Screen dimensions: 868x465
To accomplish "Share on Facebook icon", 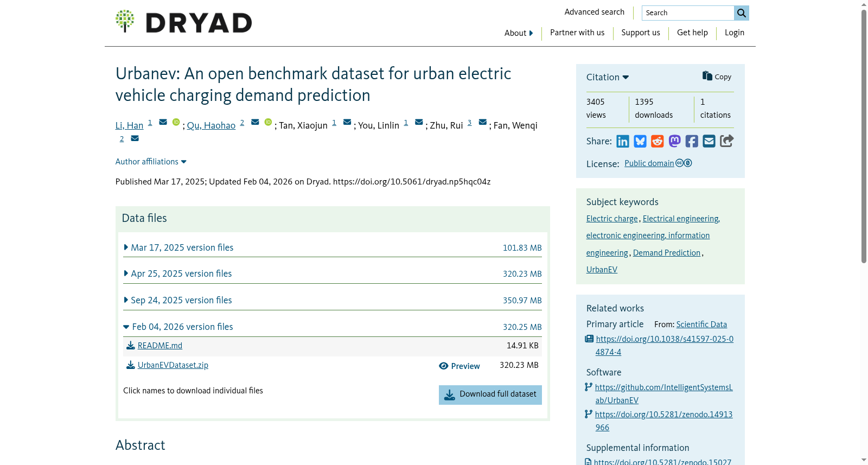I will click(692, 142).
